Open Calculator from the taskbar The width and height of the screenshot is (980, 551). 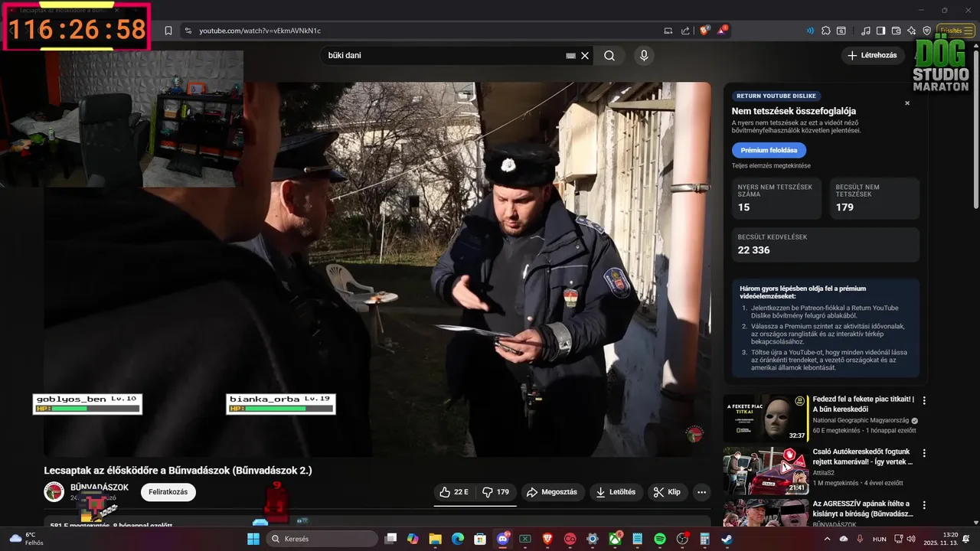coord(704,539)
